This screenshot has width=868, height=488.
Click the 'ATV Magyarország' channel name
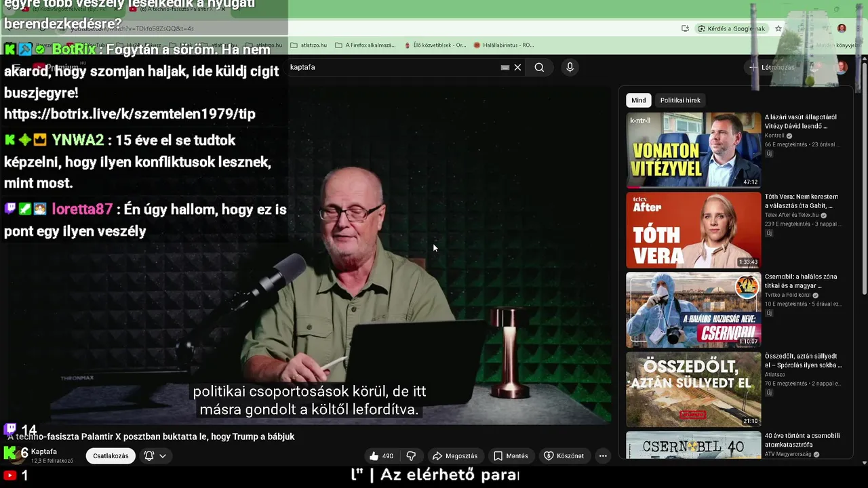coord(788,455)
